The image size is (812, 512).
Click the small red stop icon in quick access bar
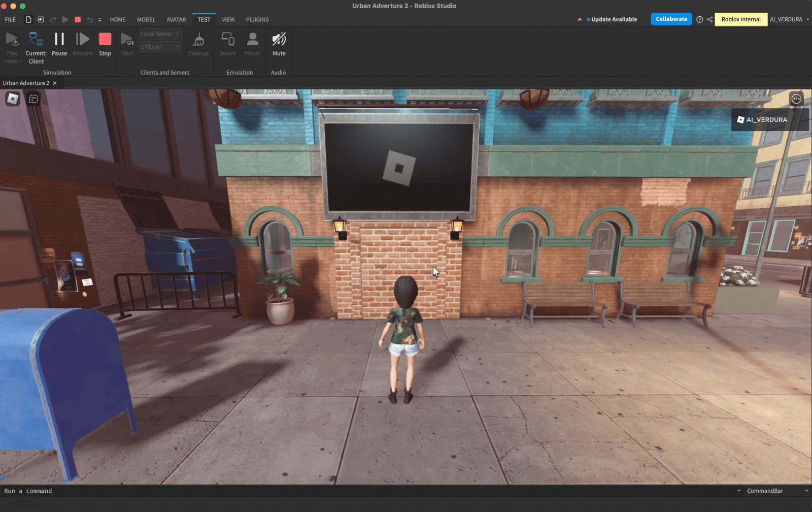coord(78,19)
